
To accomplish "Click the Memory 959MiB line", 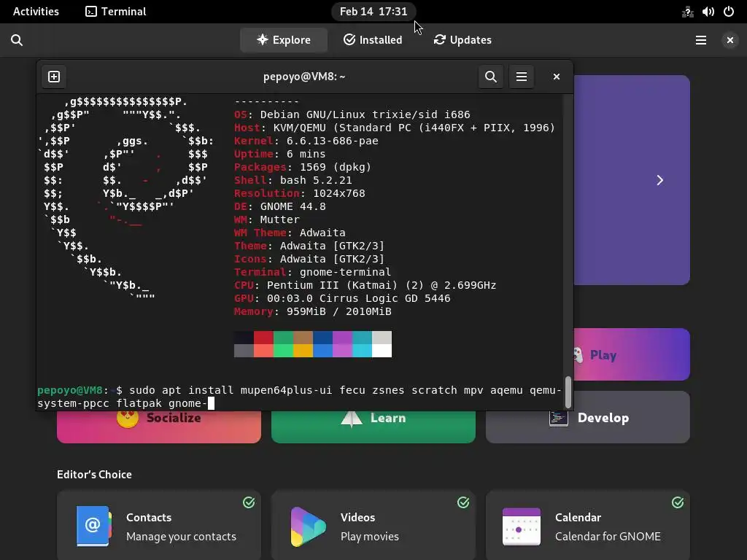I will point(312,311).
